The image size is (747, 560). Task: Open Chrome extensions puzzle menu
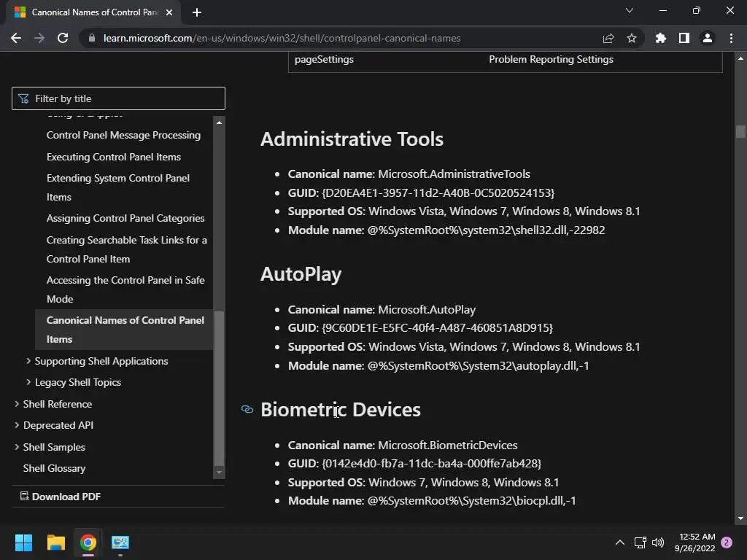pos(661,38)
